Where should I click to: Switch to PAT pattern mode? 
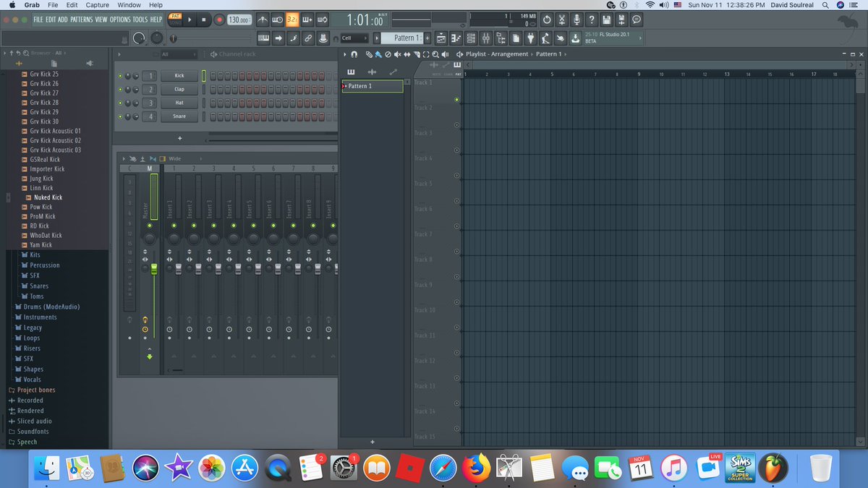(x=174, y=16)
